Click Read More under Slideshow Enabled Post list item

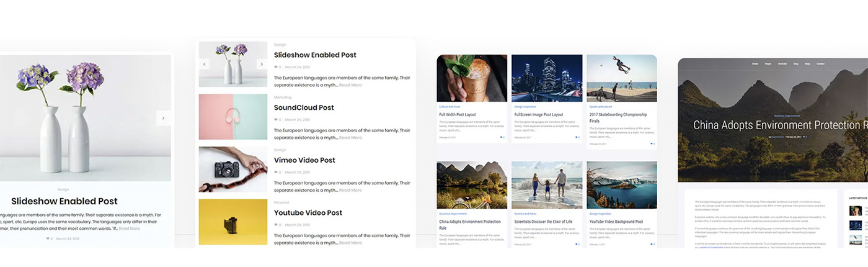click(x=350, y=85)
